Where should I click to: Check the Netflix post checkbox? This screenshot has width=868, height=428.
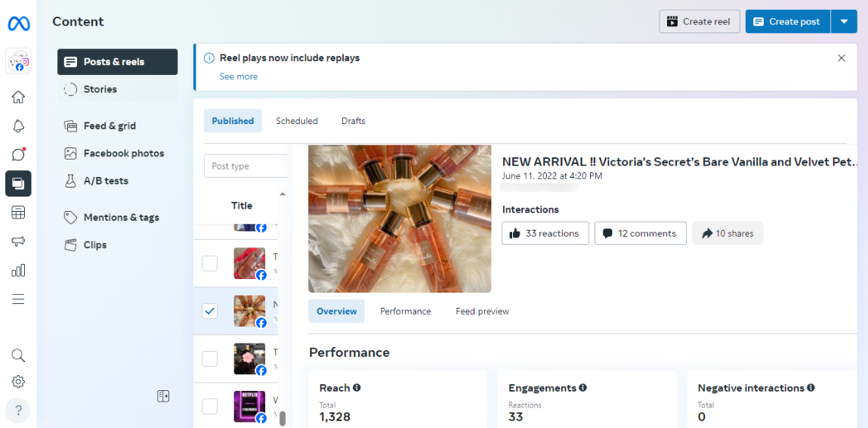click(x=209, y=406)
